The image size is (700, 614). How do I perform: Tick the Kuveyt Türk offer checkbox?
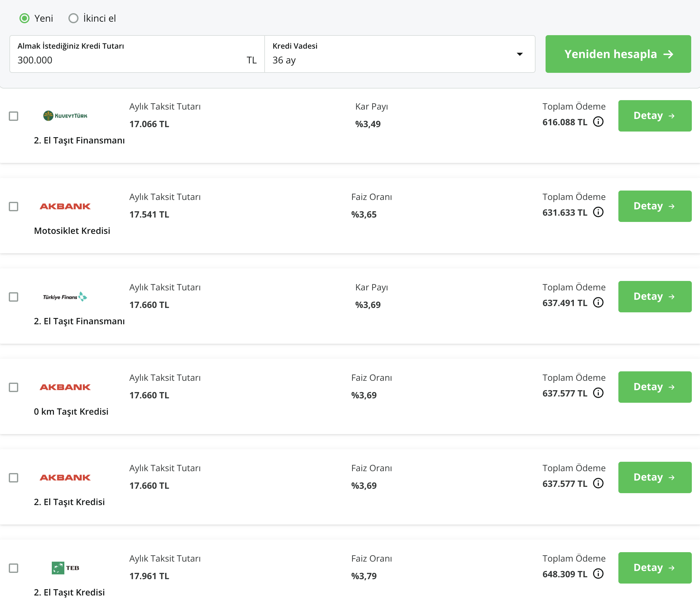click(x=13, y=116)
